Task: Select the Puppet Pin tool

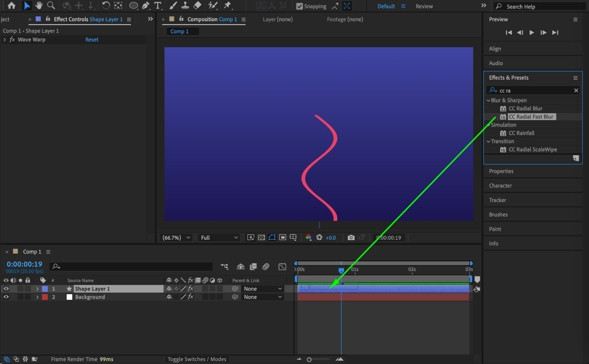Action: tap(227, 5)
